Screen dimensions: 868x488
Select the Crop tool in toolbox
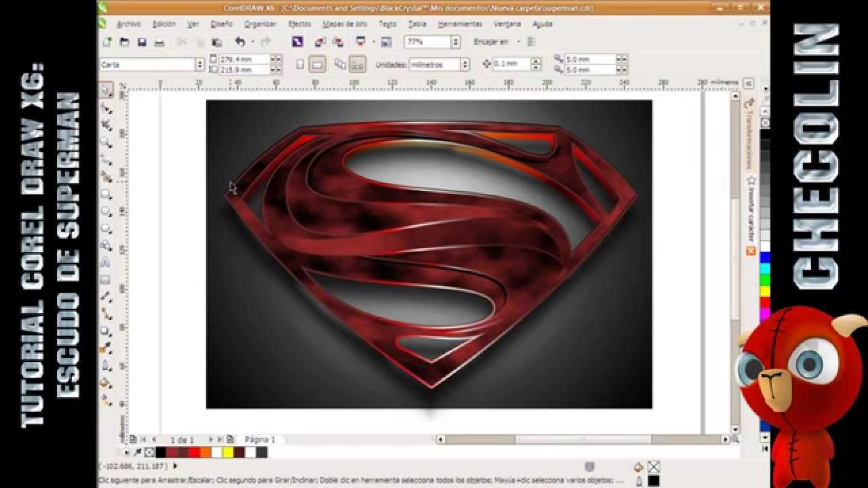[106, 125]
